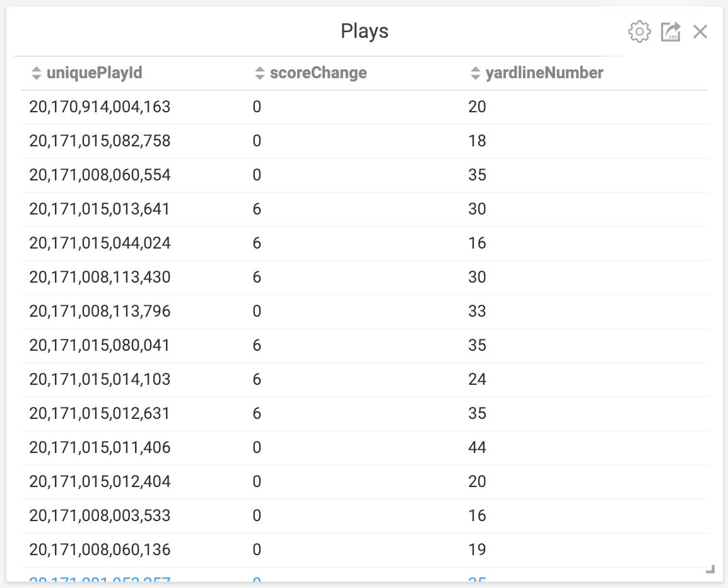Export the Plays table as CSV

click(x=671, y=32)
